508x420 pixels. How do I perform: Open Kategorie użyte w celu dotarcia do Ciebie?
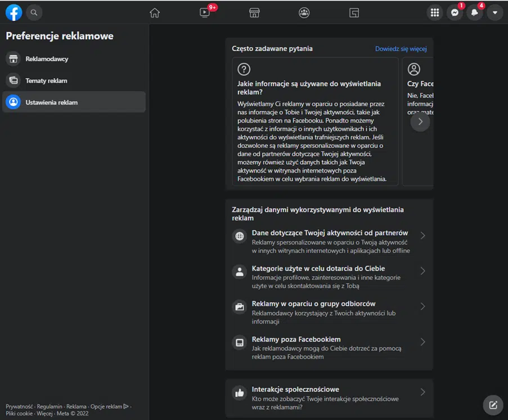pos(329,277)
